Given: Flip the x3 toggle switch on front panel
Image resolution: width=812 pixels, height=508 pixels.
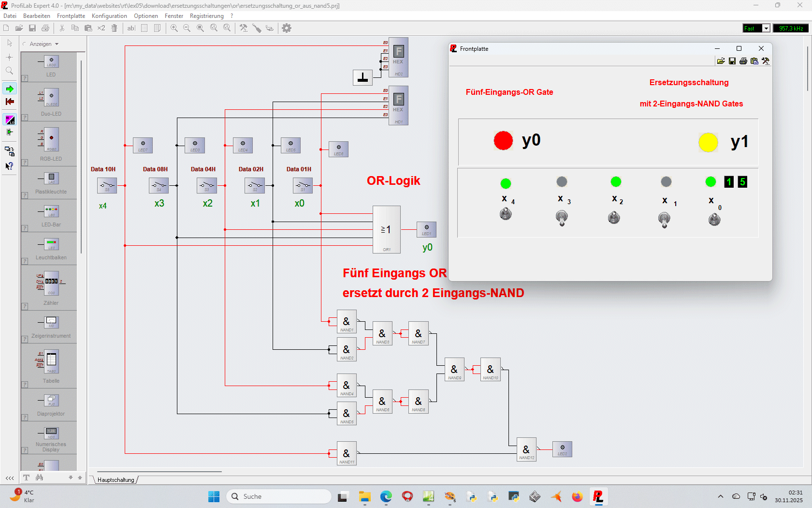Looking at the screenshot, I should [562, 218].
